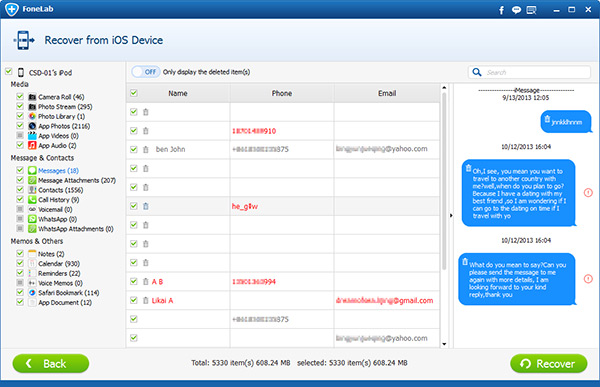
Task: Click the Safari Bookmark icon
Action: pyautogui.click(x=32, y=292)
